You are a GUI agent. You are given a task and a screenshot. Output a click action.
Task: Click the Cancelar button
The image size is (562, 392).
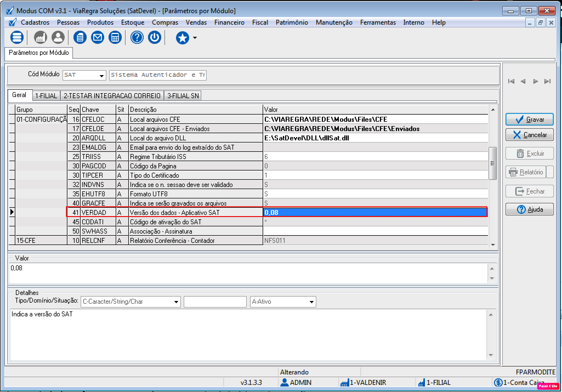[529, 135]
